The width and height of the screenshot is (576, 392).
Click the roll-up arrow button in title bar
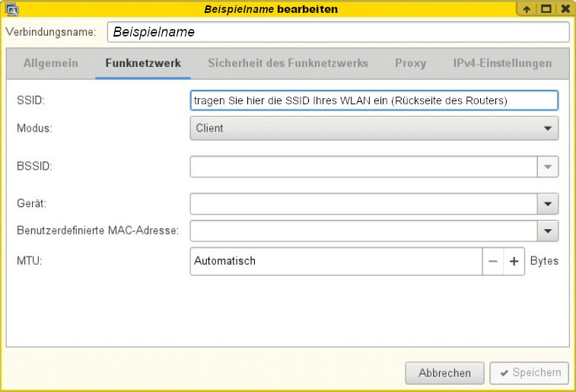coord(527,9)
